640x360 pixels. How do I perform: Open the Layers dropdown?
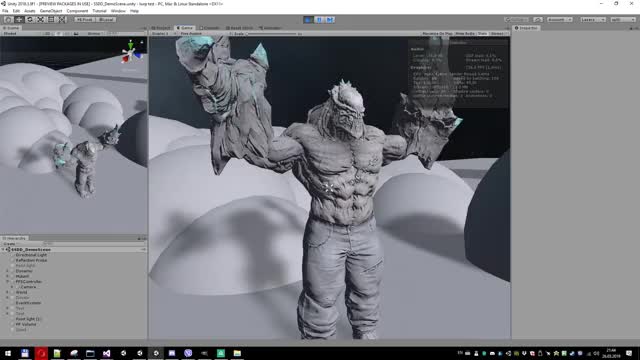[x=593, y=20]
